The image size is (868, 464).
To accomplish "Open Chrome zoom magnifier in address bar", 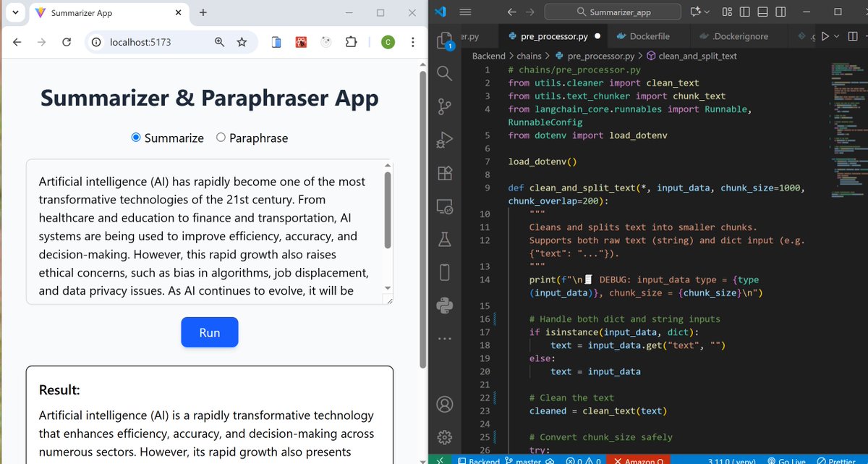I will point(219,42).
